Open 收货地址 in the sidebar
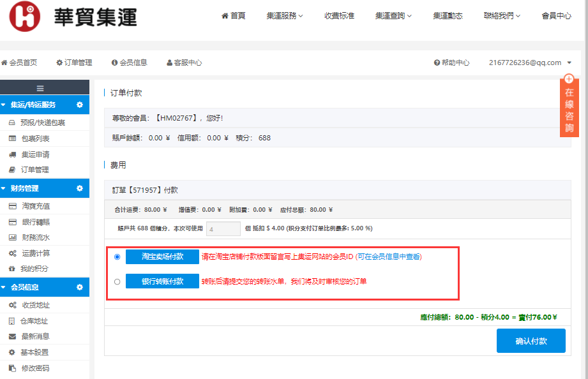588x379 pixels. (x=35, y=305)
